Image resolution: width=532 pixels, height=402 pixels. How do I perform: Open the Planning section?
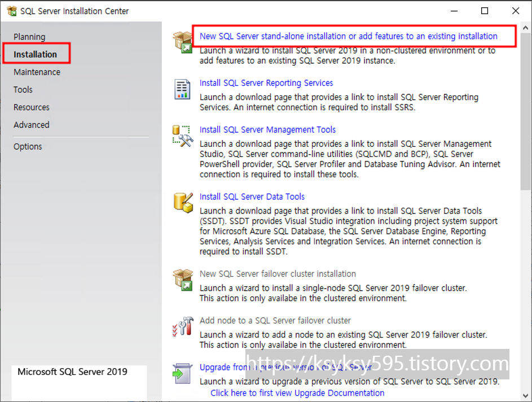(29, 37)
